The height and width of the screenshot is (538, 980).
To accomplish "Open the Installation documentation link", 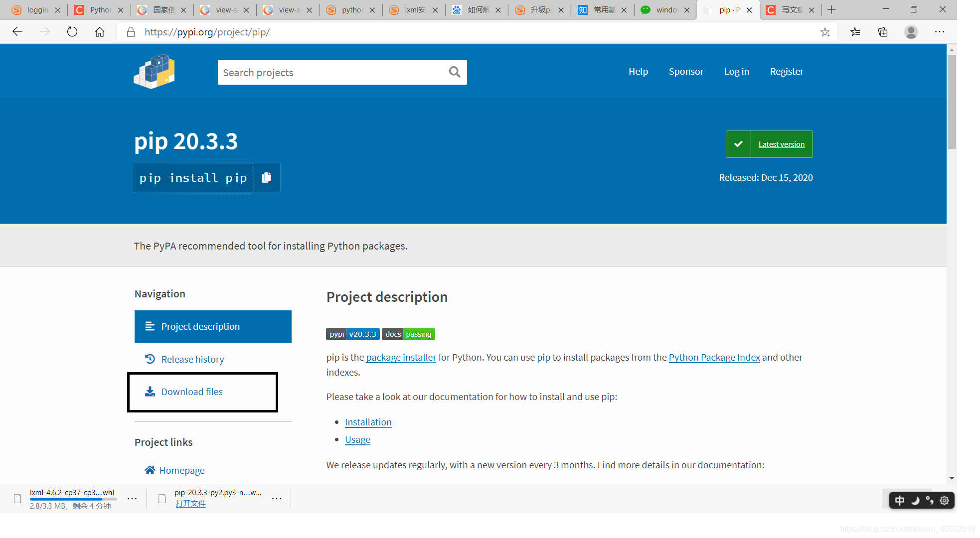I will [x=368, y=421].
